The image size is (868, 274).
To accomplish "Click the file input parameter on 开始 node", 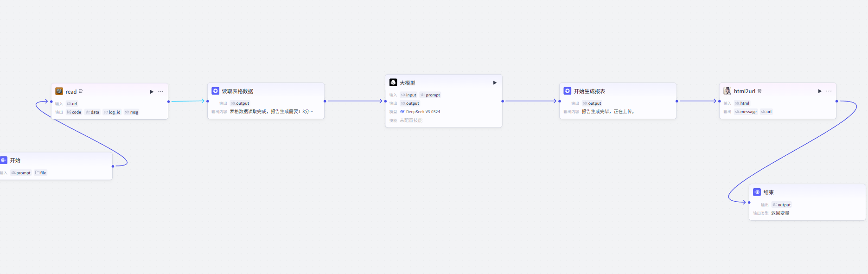I will [x=41, y=173].
